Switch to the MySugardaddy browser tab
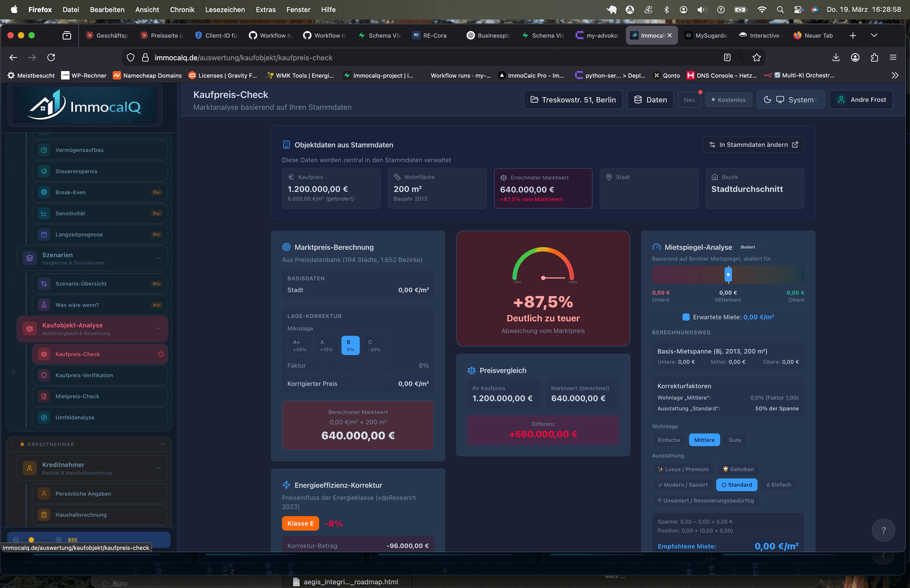 [x=706, y=36]
